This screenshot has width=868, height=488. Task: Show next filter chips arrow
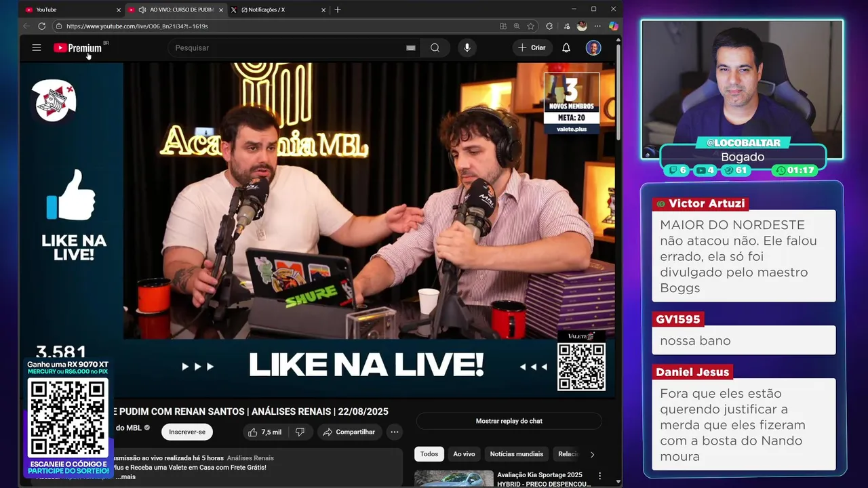[592, 454]
